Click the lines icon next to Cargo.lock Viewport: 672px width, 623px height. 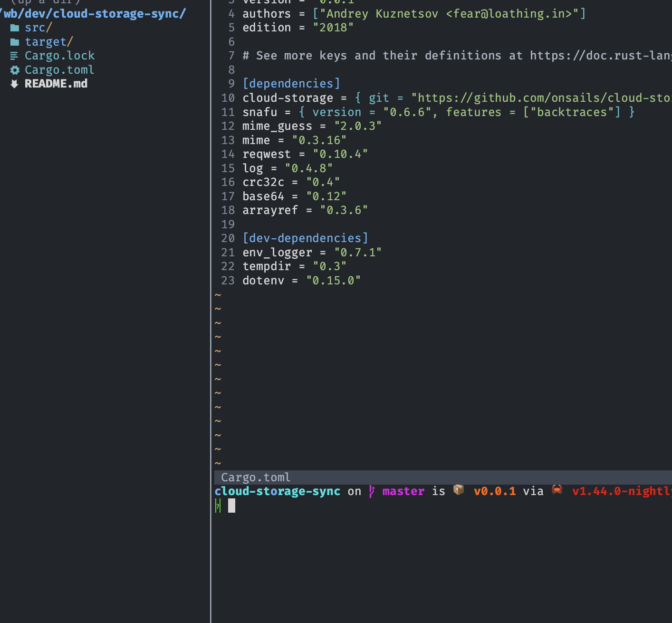14,56
